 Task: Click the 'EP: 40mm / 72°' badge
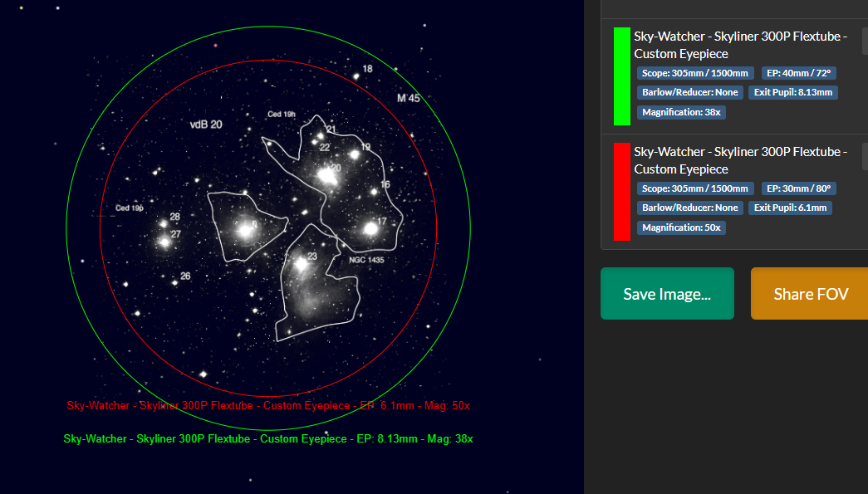[x=798, y=73]
